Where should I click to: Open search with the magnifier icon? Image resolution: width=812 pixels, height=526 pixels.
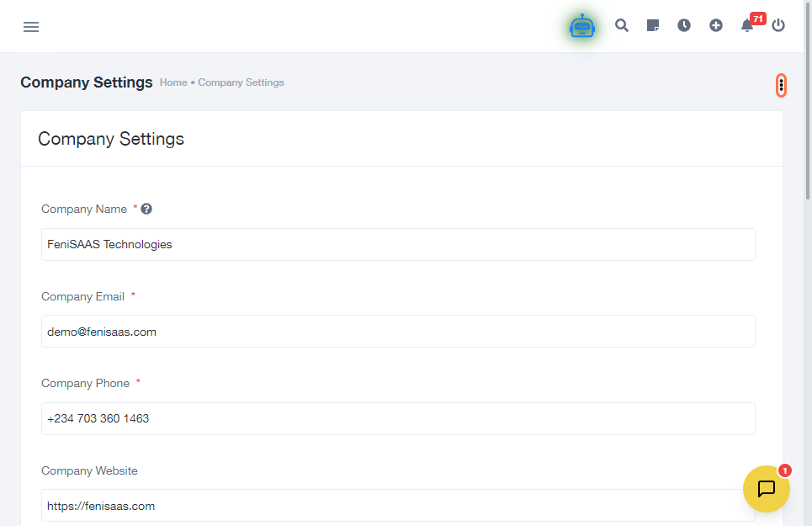click(x=622, y=25)
